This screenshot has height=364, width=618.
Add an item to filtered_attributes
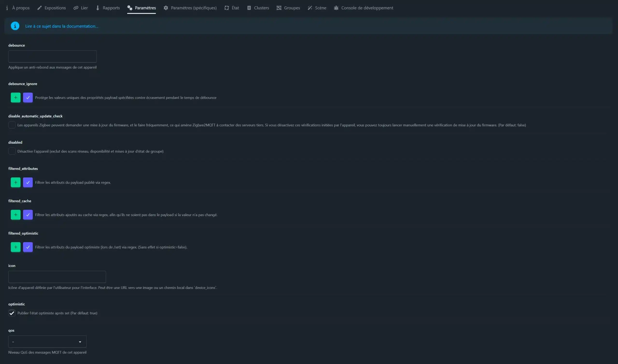click(x=15, y=182)
